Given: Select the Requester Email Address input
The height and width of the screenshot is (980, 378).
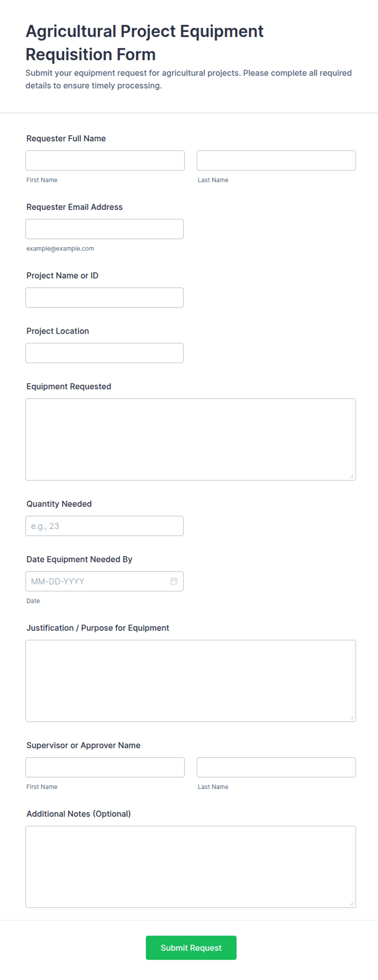Looking at the screenshot, I should tap(104, 229).
